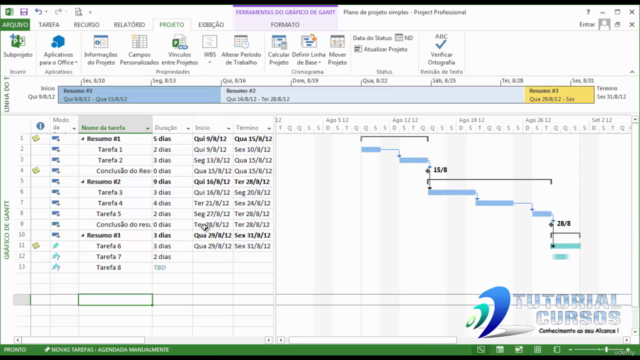Viewport: 640px width, 360px height.
Task: Click the zoom out minus button
Action: coord(570,350)
